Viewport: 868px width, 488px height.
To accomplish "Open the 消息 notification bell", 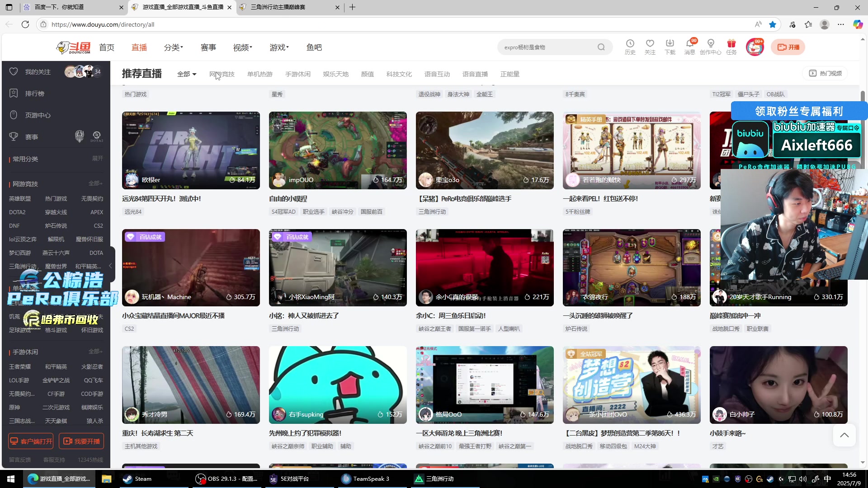I will point(689,47).
